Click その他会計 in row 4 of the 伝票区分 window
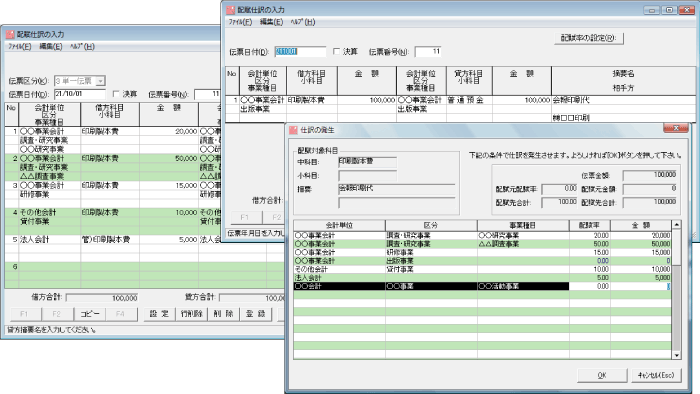Viewport: 700px width, 394px height. pos(49,212)
